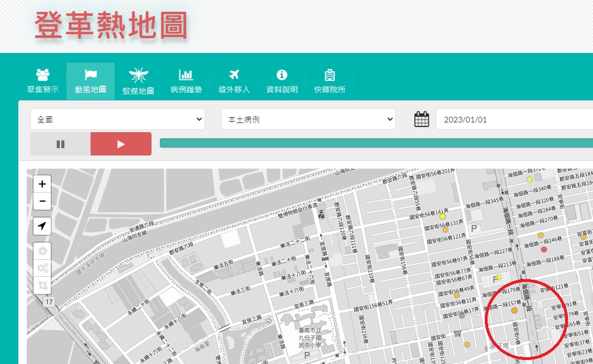Expand the 全國 region dropdown
The image size is (593, 364).
117,120
